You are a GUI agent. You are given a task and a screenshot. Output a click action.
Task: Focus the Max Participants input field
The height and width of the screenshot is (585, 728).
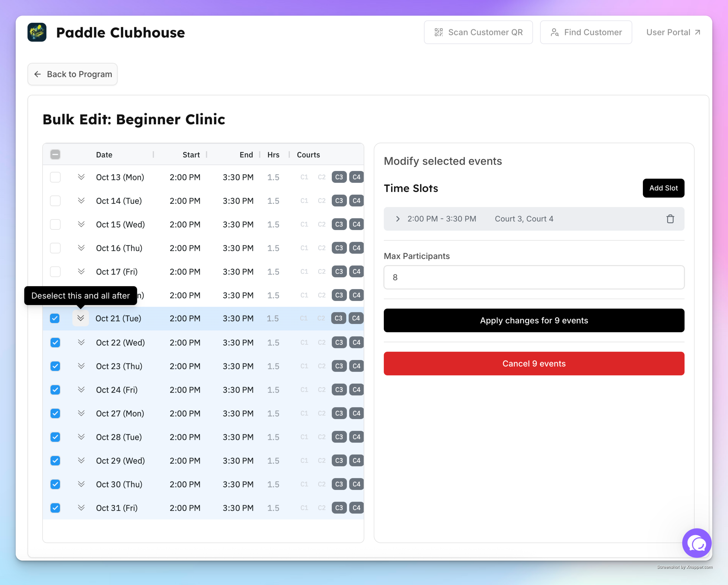[x=534, y=277]
